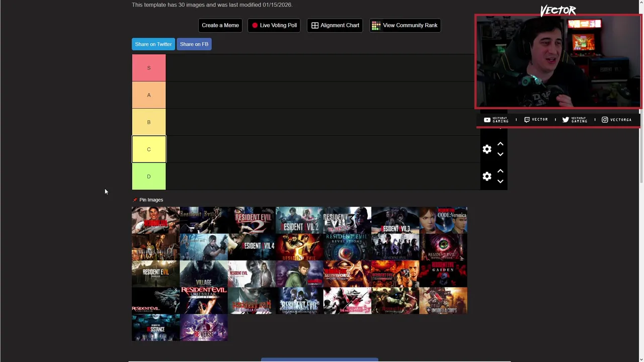Pick the Resident Evil 3 Nemesis thumbnail
The height and width of the screenshot is (362, 644).
point(347,220)
